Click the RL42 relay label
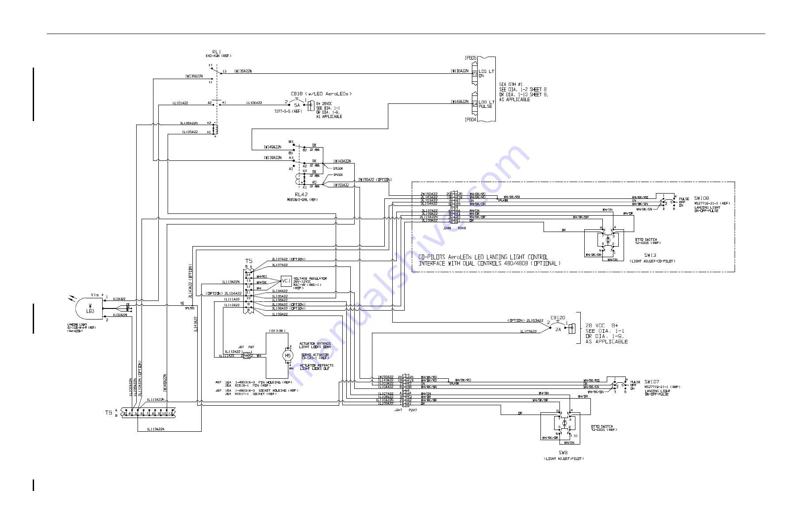812x525 pixels. click(x=301, y=194)
